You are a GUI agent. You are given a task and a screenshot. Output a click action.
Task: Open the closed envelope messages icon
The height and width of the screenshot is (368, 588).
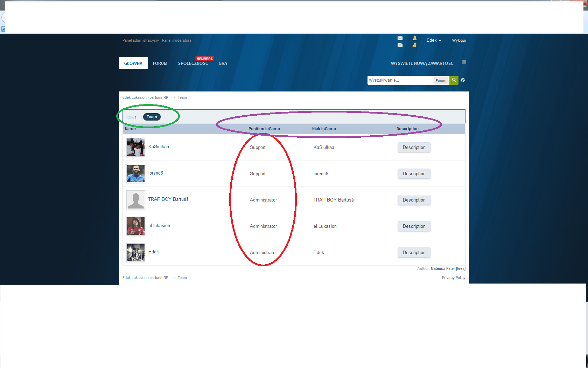click(x=400, y=38)
